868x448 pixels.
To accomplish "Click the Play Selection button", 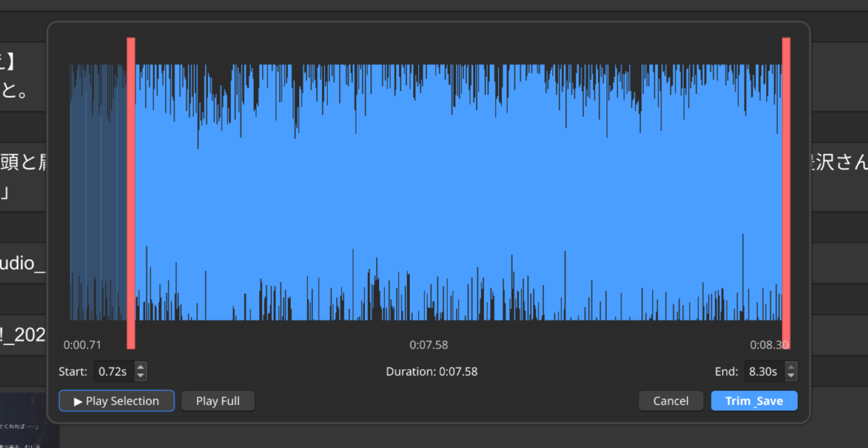I will (116, 401).
